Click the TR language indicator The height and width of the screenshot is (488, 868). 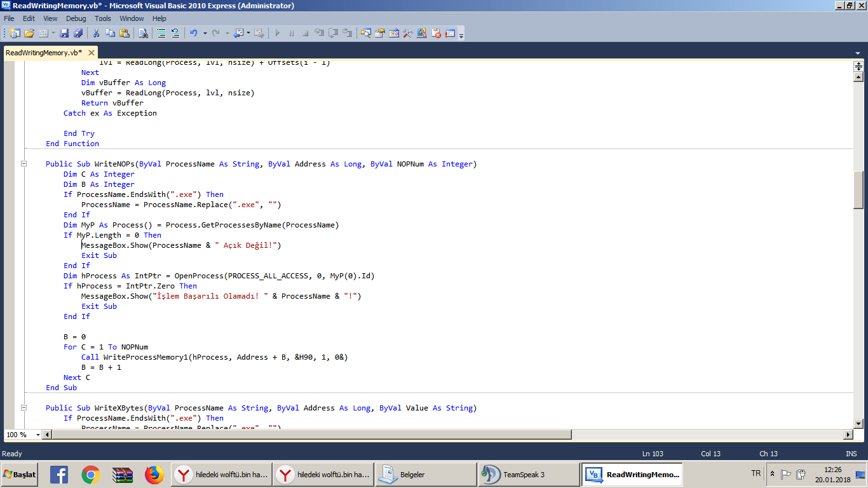pos(756,473)
